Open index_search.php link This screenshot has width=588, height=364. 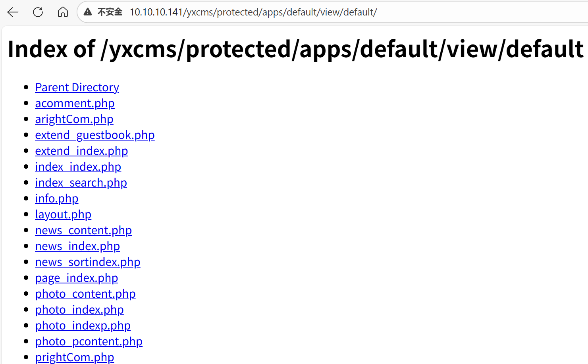pyautogui.click(x=81, y=183)
